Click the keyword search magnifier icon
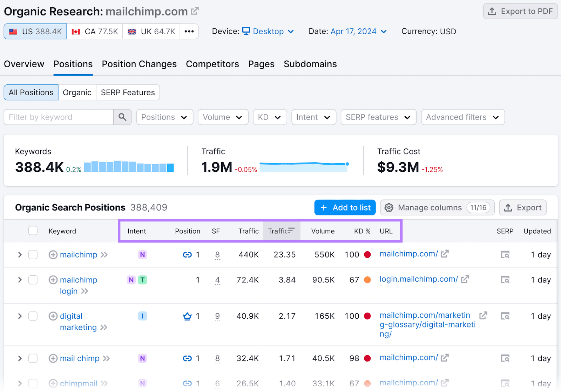 122,117
